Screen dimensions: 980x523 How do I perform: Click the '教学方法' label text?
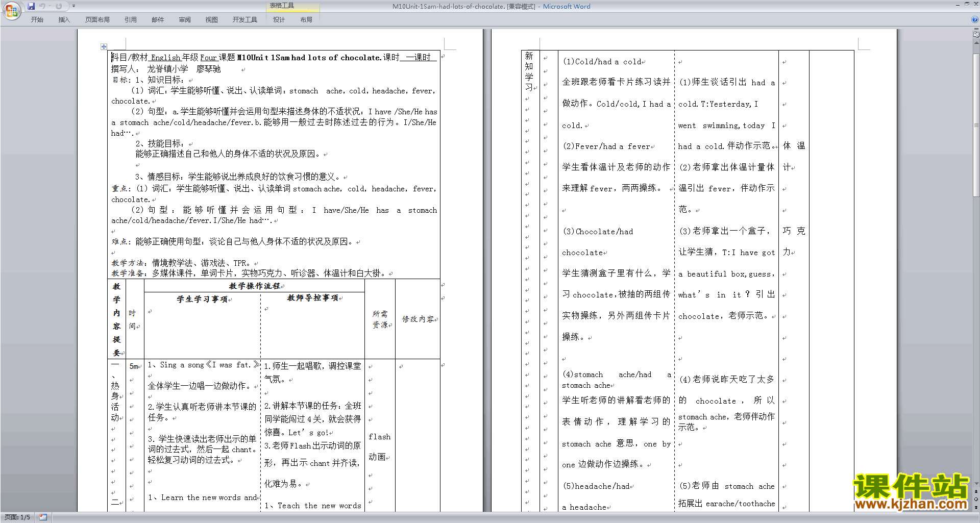point(128,263)
